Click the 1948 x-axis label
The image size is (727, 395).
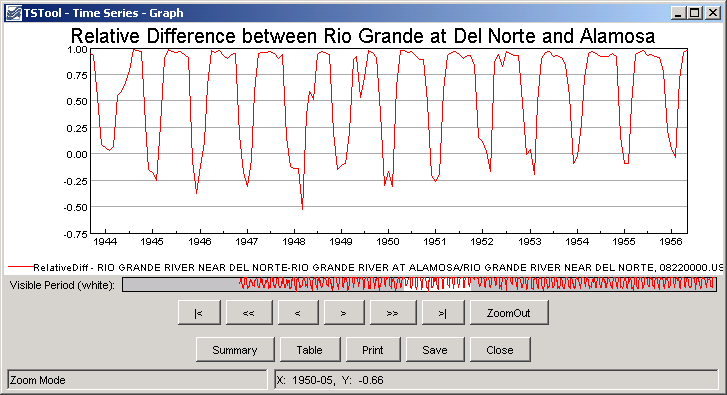293,242
